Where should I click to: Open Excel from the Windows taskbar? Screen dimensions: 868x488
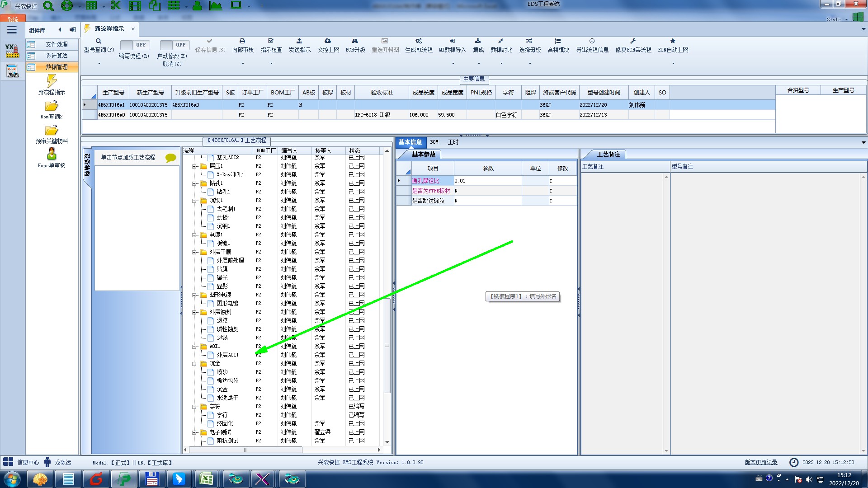point(207,479)
